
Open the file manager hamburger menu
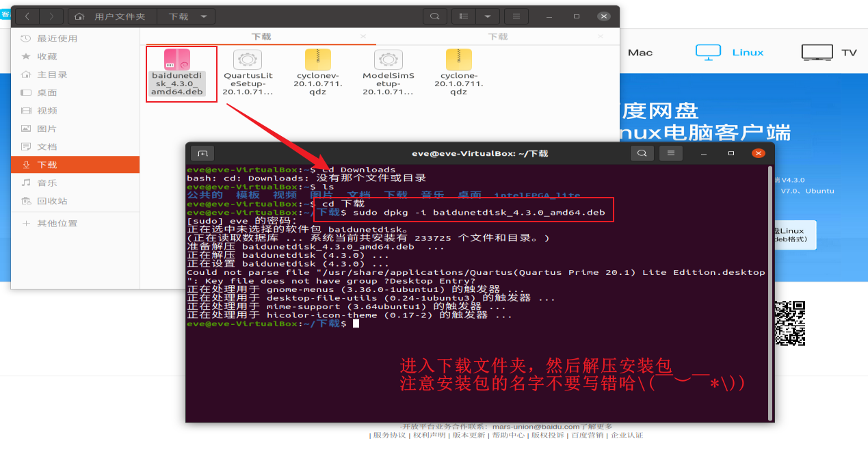[516, 16]
